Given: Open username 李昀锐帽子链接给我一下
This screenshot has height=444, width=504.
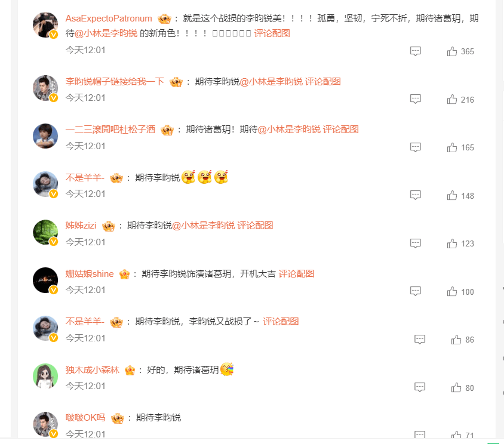Looking at the screenshot, I should (x=115, y=82).
